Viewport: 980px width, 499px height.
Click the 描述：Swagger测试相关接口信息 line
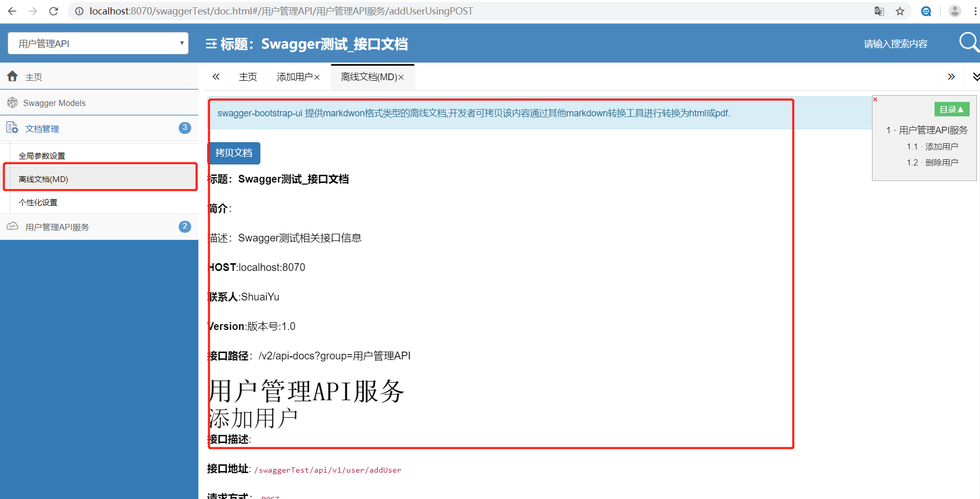(284, 238)
